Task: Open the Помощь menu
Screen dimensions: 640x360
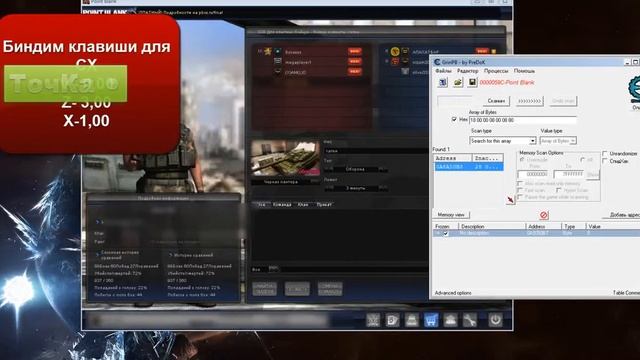Action: (524, 71)
